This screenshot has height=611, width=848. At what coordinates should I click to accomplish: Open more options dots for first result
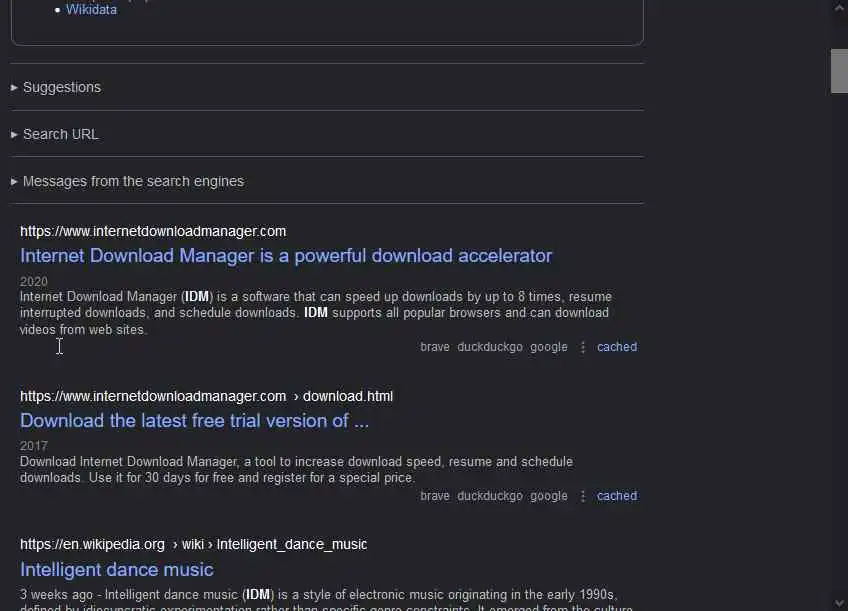582,347
